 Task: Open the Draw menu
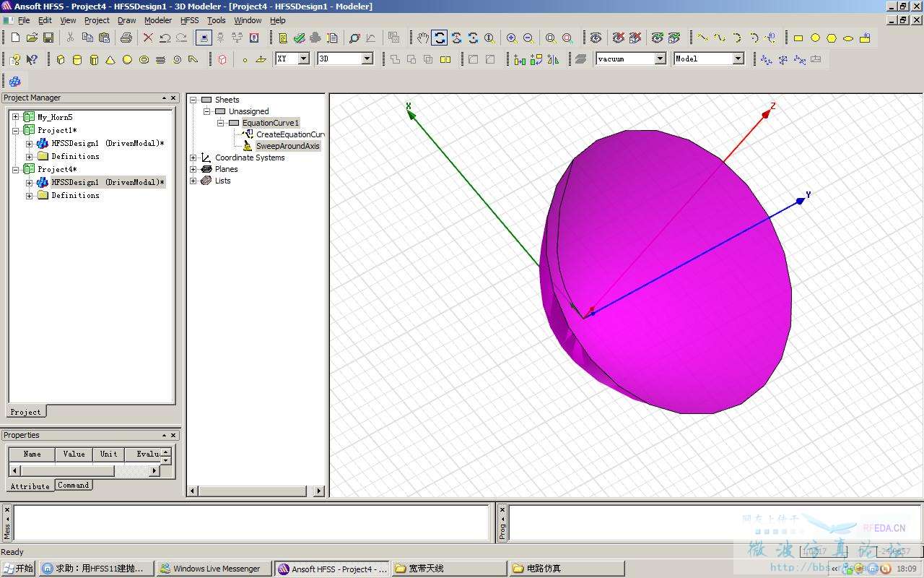tap(126, 20)
